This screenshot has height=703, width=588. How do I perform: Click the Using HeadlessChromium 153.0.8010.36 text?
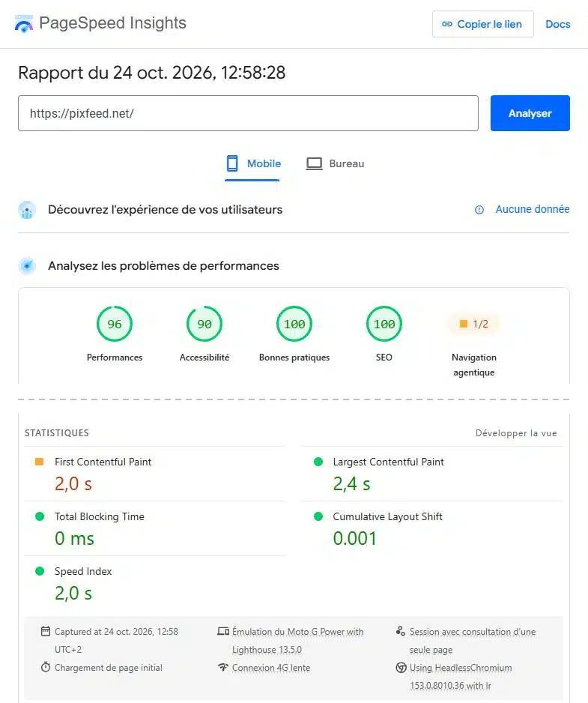[x=461, y=677]
